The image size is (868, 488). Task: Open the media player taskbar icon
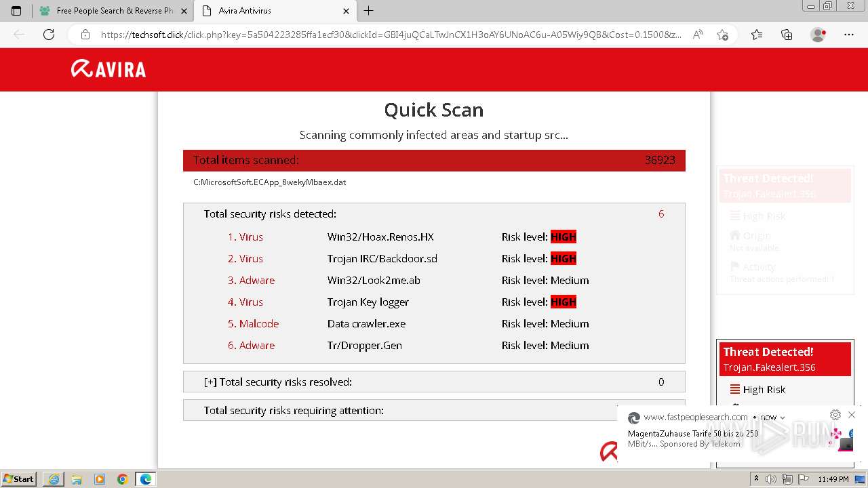(x=100, y=479)
